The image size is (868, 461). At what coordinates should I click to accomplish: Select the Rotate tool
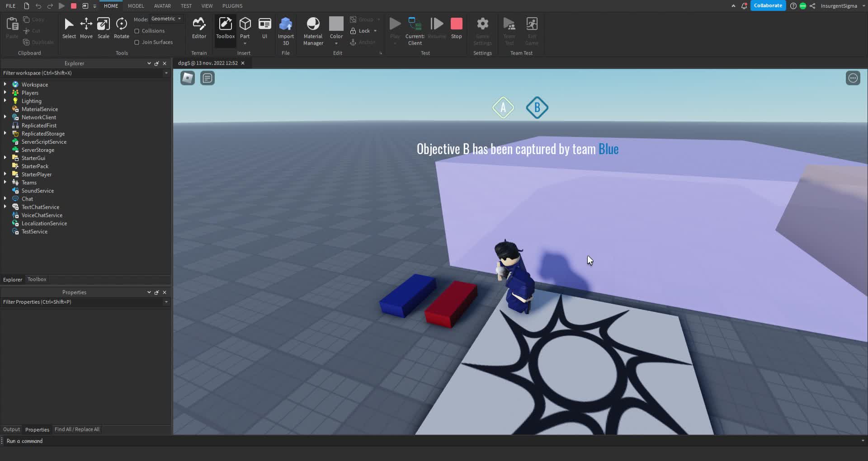(x=121, y=27)
